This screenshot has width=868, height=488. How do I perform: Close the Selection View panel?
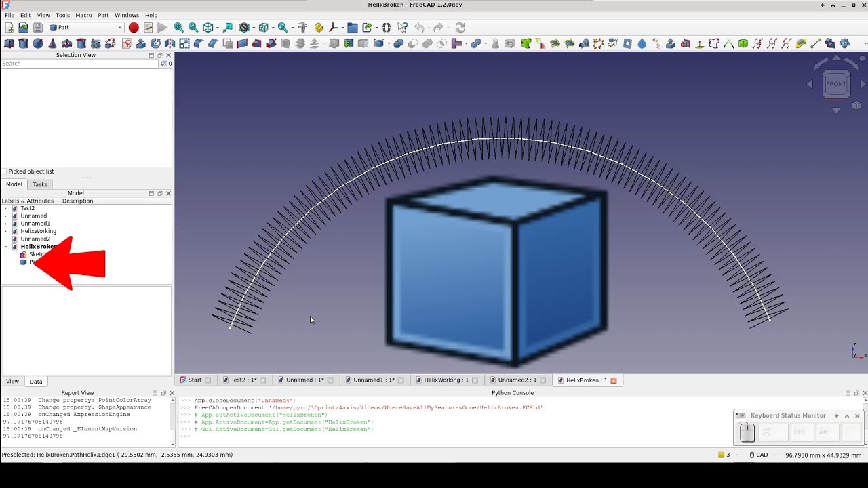168,55
